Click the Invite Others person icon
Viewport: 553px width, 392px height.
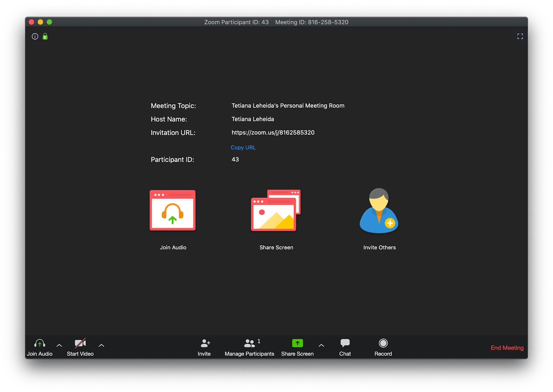(379, 211)
